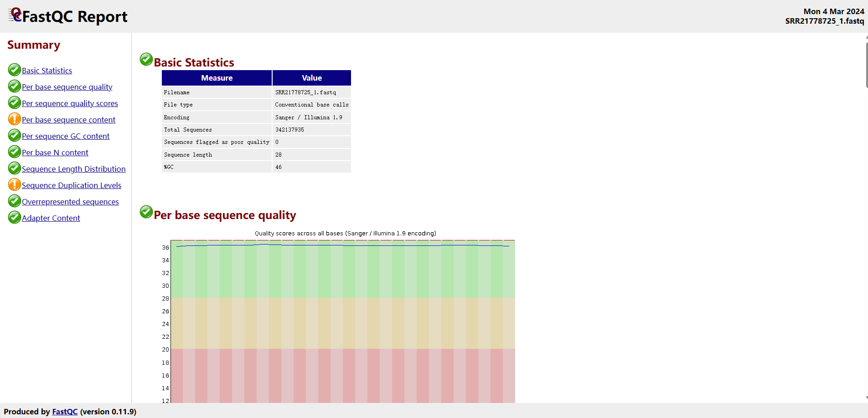Image resolution: width=868 pixels, height=418 pixels.
Task: Click the Basic Statistics section heading
Action: (194, 62)
